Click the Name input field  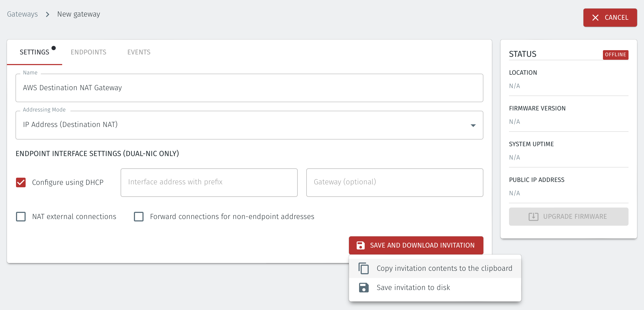pyautogui.click(x=249, y=88)
